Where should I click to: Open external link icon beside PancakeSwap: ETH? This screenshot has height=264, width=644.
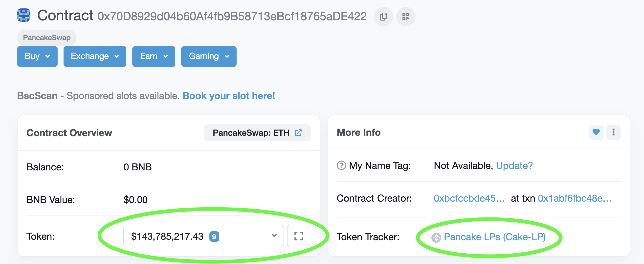(x=298, y=133)
